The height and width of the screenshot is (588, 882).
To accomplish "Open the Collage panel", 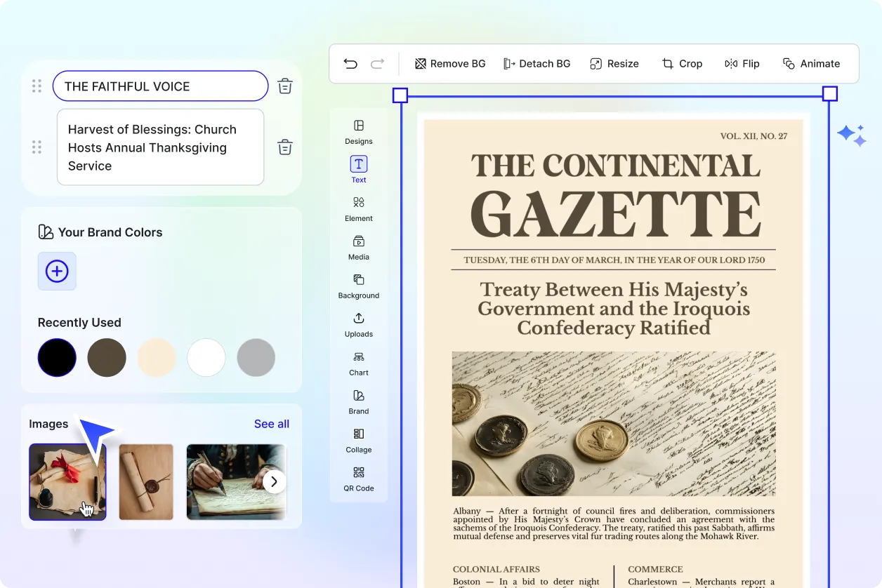I will (x=359, y=440).
